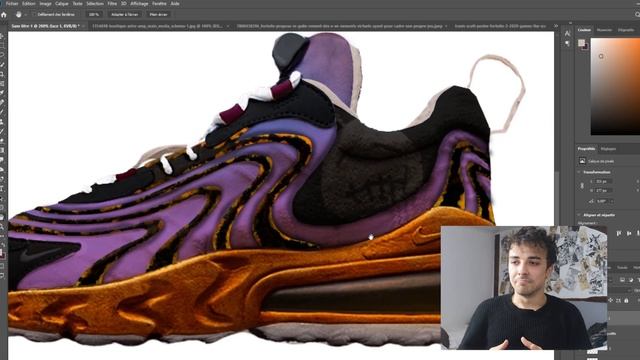Open the top collapsed panel icon in right dock
Screen dimensions: 640x360
pyautogui.click(x=567, y=33)
